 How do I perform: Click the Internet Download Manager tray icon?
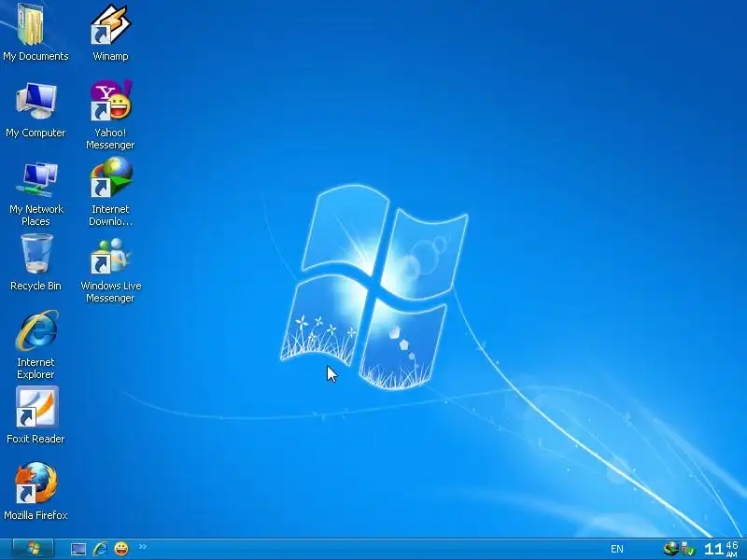pos(670,549)
